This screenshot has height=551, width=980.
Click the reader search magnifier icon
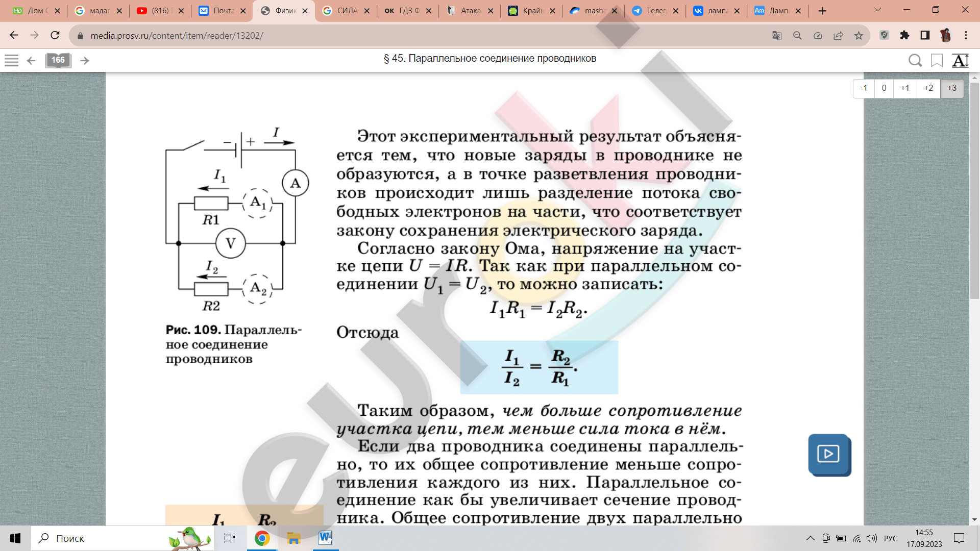(x=915, y=61)
